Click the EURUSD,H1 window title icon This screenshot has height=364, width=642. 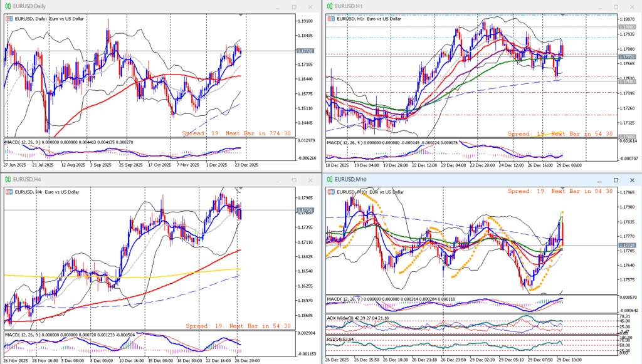pos(329,6)
